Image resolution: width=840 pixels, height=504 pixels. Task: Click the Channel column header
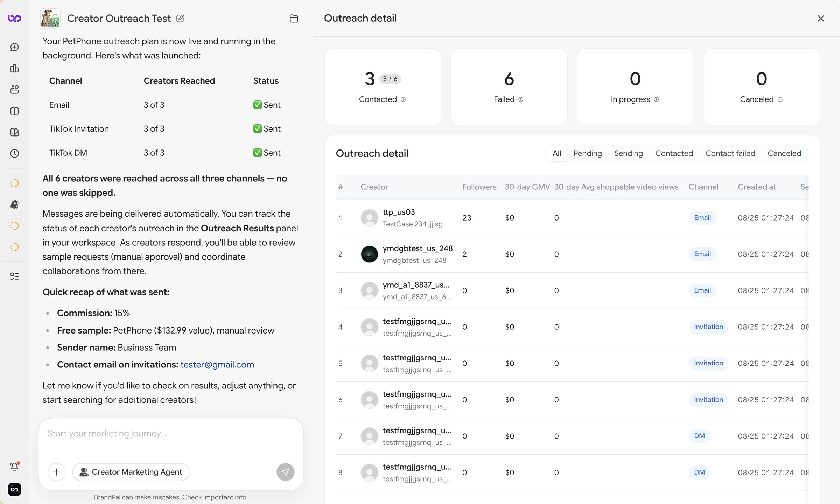(703, 187)
